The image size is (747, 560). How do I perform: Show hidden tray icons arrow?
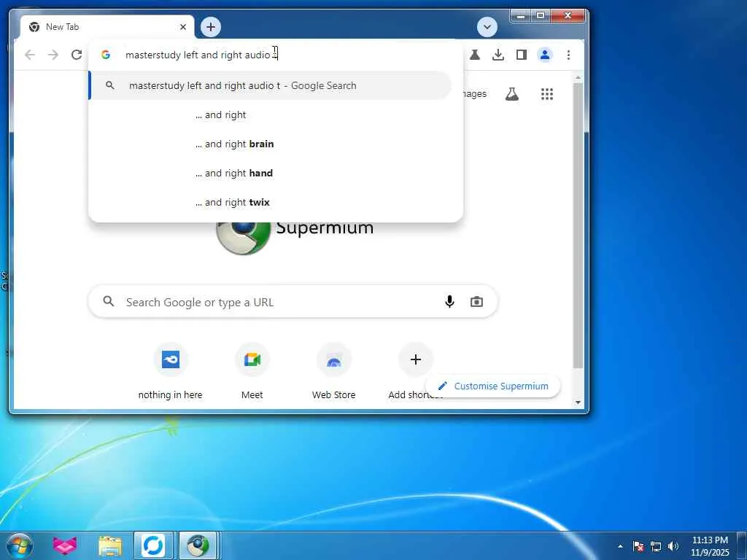click(x=620, y=546)
